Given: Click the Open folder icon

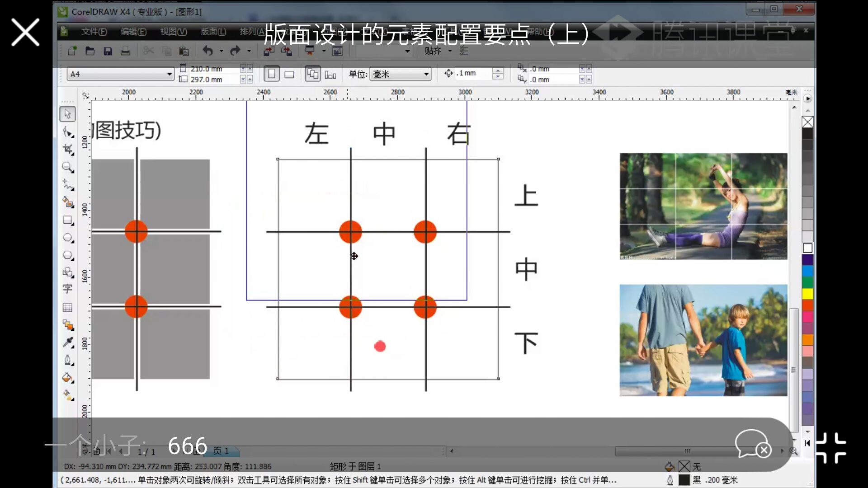Looking at the screenshot, I should (90, 51).
